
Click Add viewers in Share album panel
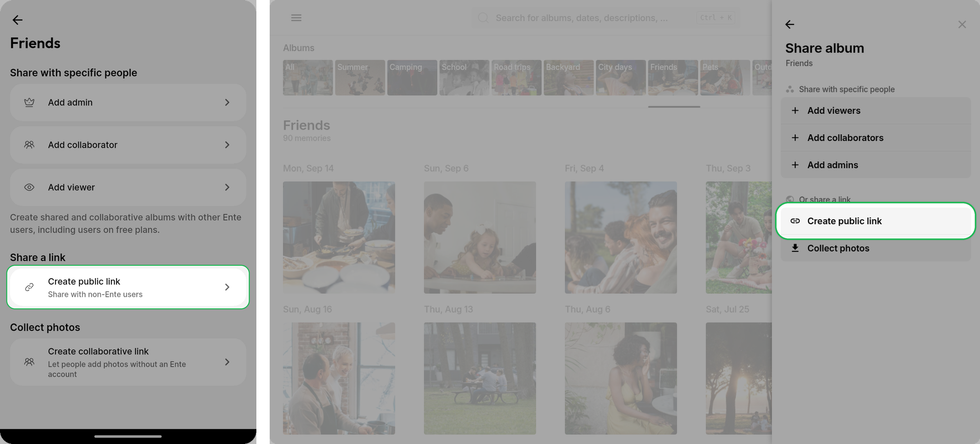click(x=876, y=110)
